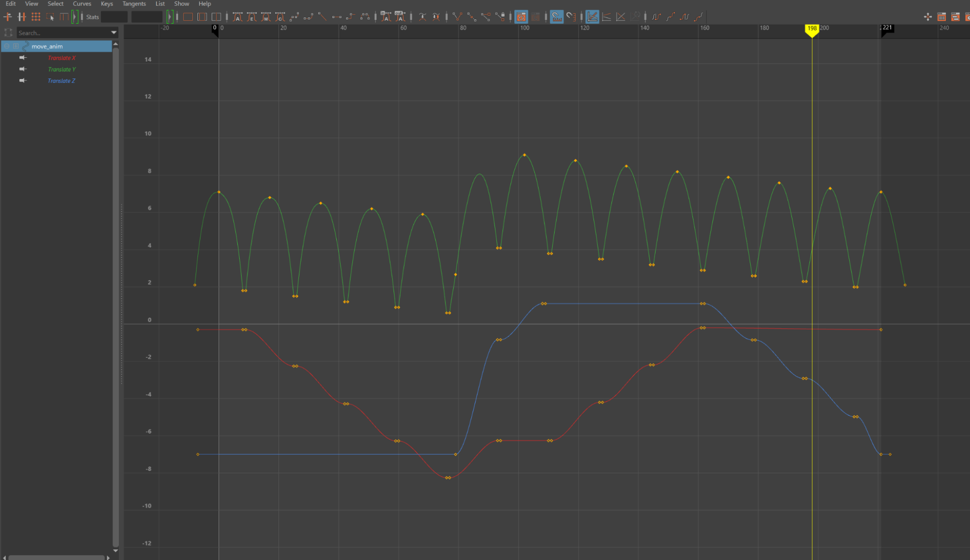970x560 pixels.
Task: Expand left green toolbar bracket handle
Action: point(74,17)
